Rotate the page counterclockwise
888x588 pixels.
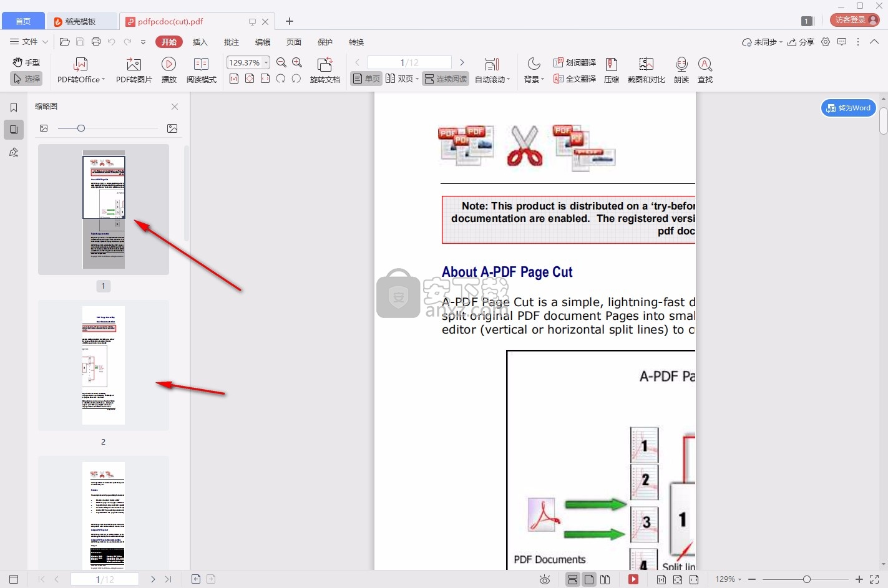click(x=296, y=79)
